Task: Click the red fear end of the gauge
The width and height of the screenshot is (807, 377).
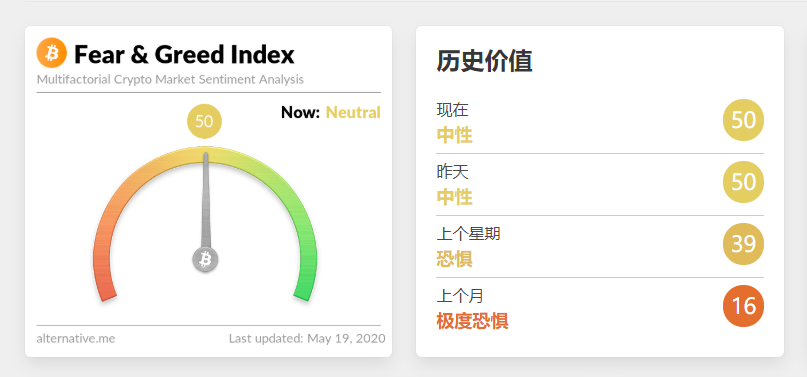Action: coord(105,286)
